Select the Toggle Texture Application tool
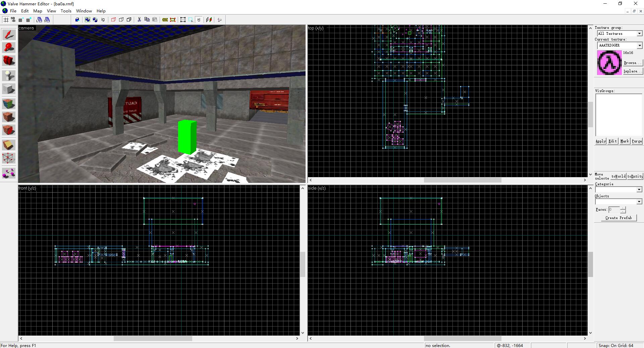Viewport: 644px width, 348px height. click(x=9, y=104)
